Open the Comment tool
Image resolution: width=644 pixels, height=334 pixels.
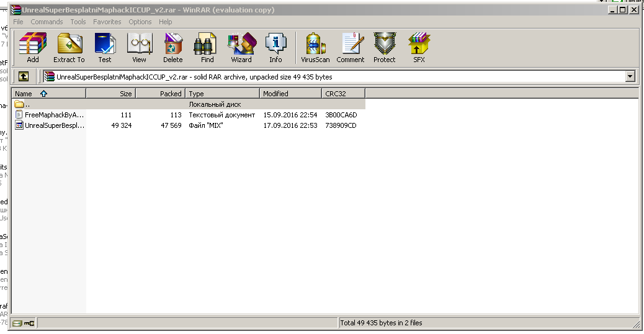point(351,48)
